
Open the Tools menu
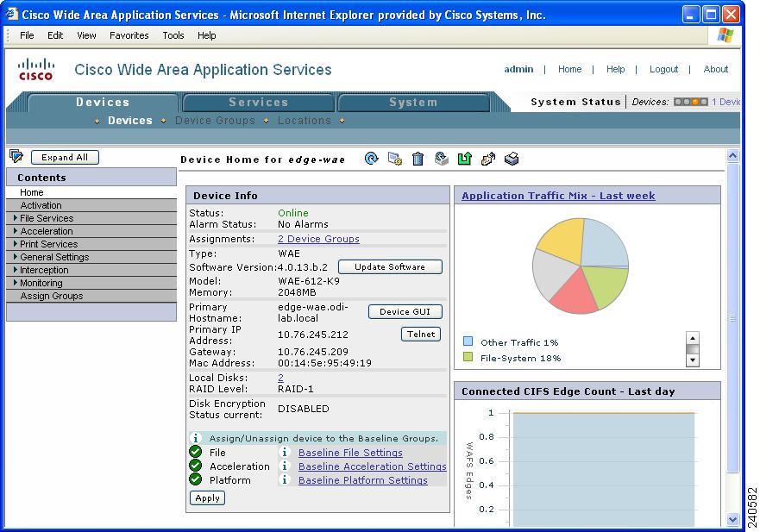tap(173, 35)
